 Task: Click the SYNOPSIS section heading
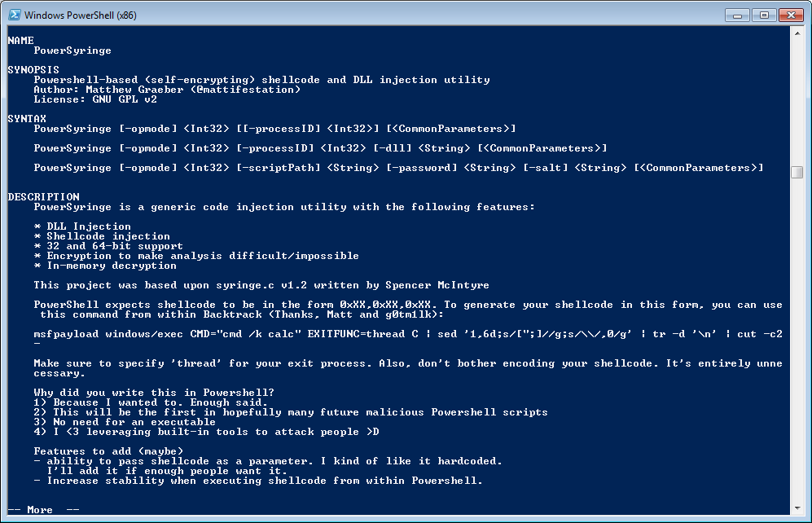(x=33, y=70)
